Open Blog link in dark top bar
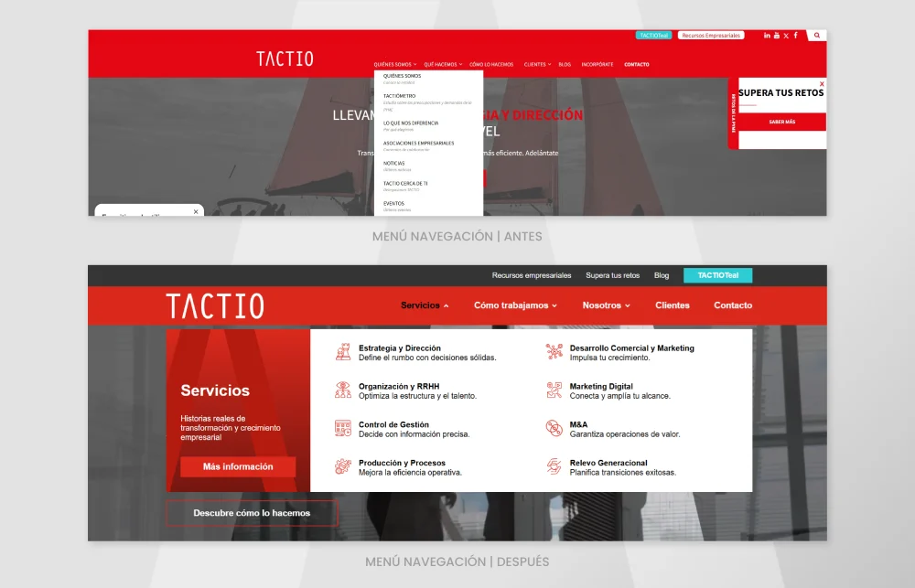Image resolution: width=915 pixels, height=588 pixels. 662,275
